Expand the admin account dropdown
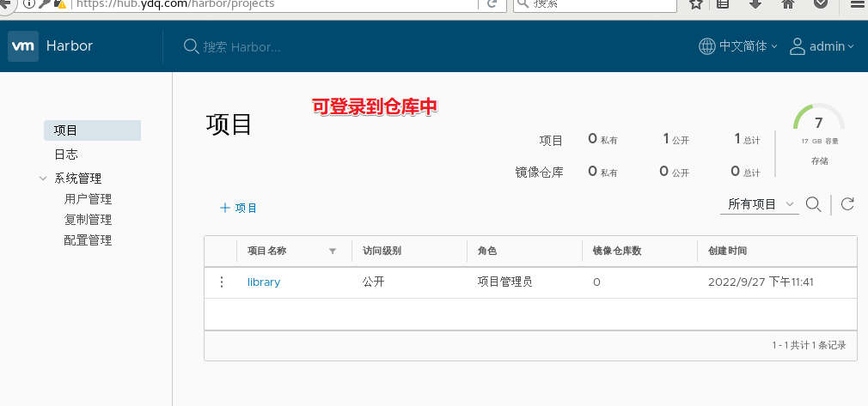 (831, 46)
